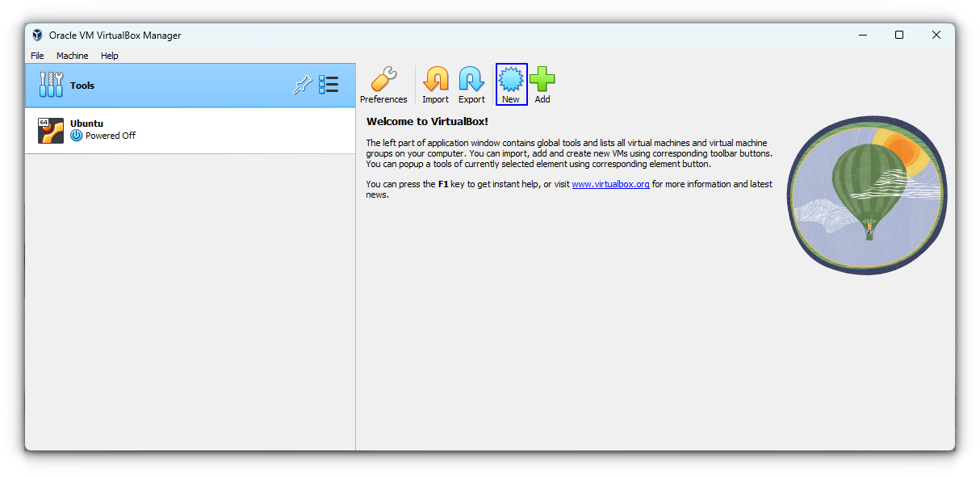Pin the Tools pane with pushpin icon
This screenshot has height=477, width=980.
click(302, 85)
